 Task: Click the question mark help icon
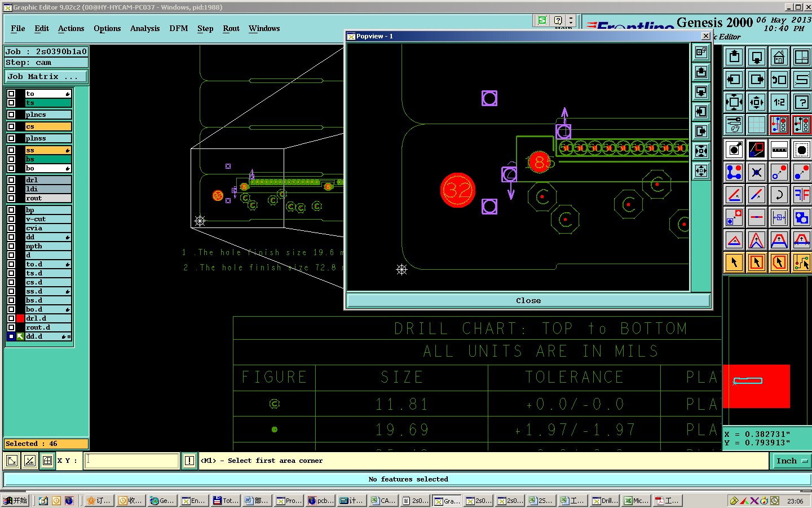[x=801, y=102]
